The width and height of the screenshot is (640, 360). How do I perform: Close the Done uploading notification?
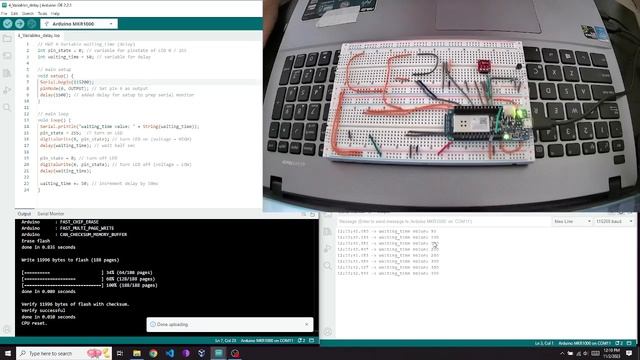(307, 324)
